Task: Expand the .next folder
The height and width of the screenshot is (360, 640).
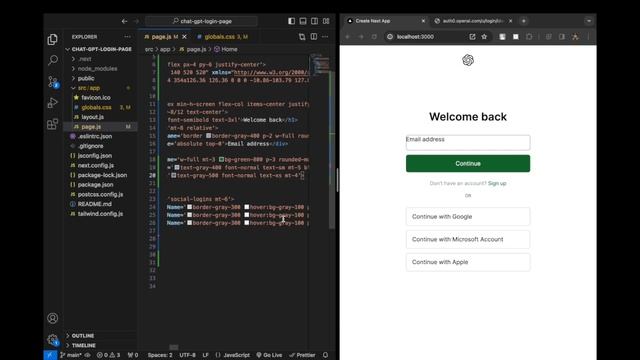Action: coord(84,59)
